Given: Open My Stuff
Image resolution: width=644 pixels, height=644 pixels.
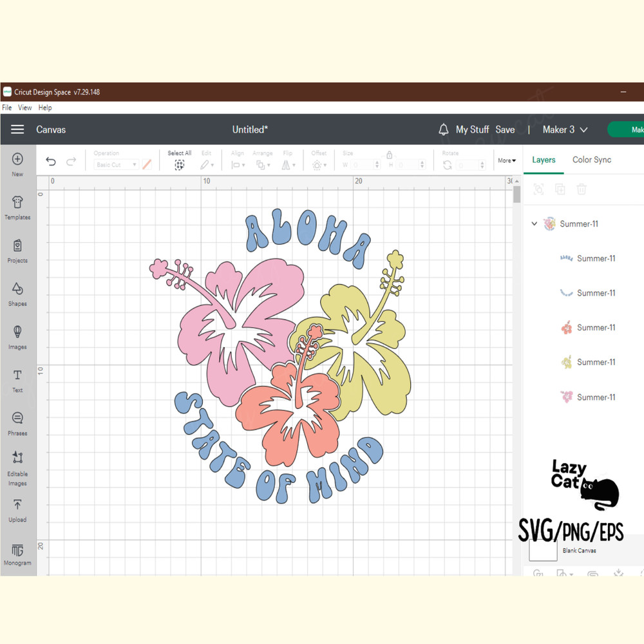Looking at the screenshot, I should (472, 129).
